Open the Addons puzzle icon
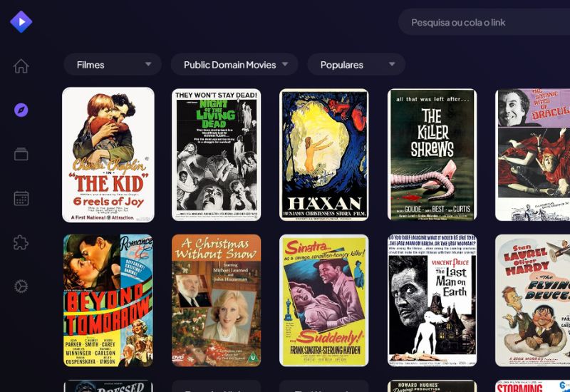Image resolution: width=570 pixels, height=392 pixels. click(x=21, y=242)
